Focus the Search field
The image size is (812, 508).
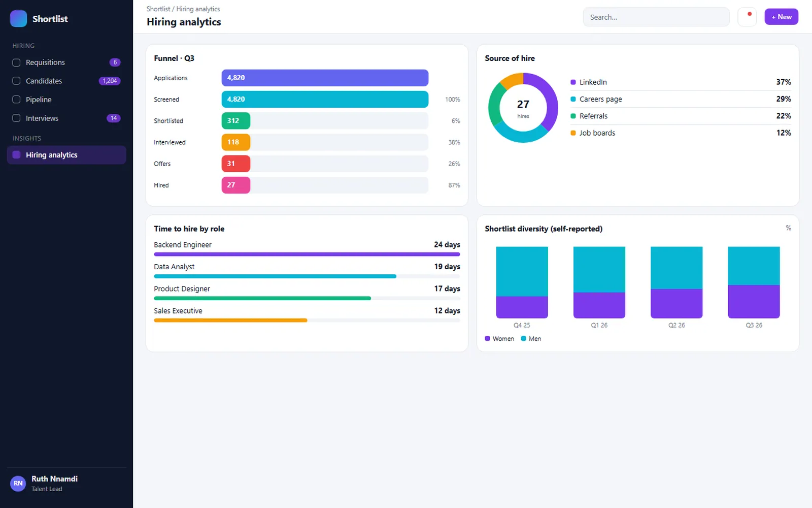pyautogui.click(x=656, y=17)
